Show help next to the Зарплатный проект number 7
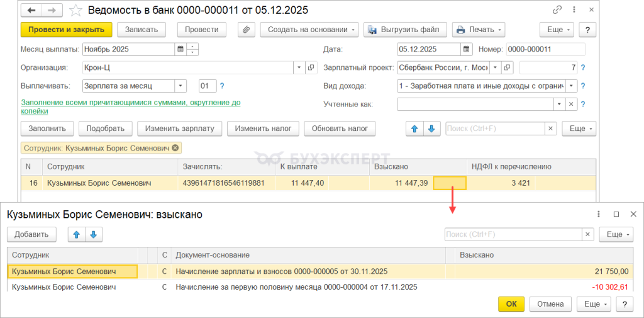Image resolution: width=644 pixels, height=318 pixels. (582, 67)
